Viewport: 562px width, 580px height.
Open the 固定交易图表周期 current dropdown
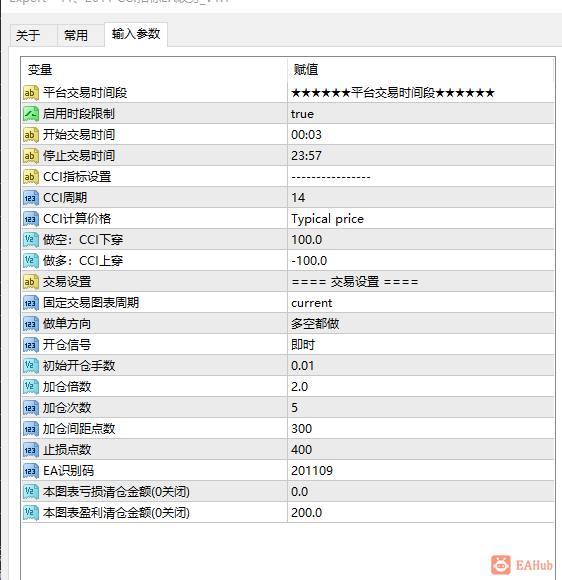(x=421, y=303)
